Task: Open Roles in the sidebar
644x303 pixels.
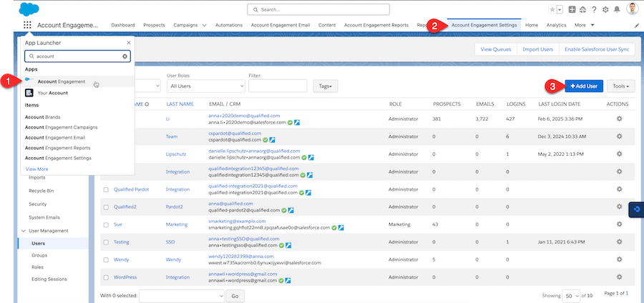Action: coord(37,267)
